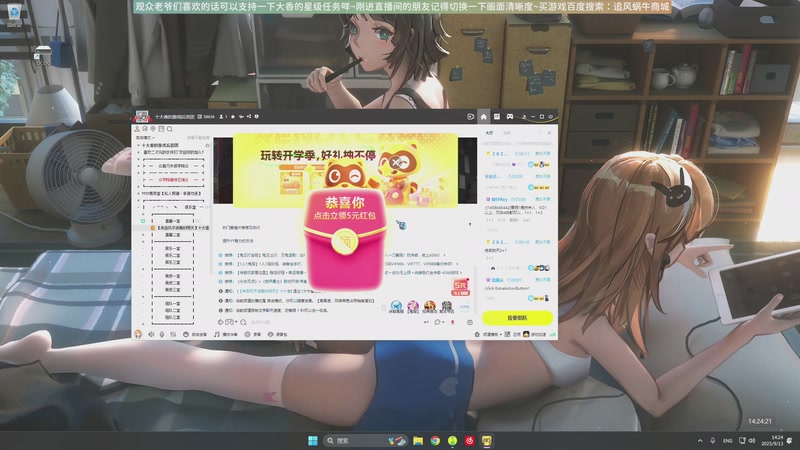
Task: Open the bookmark list icon in sidebar
Action: coord(161,129)
